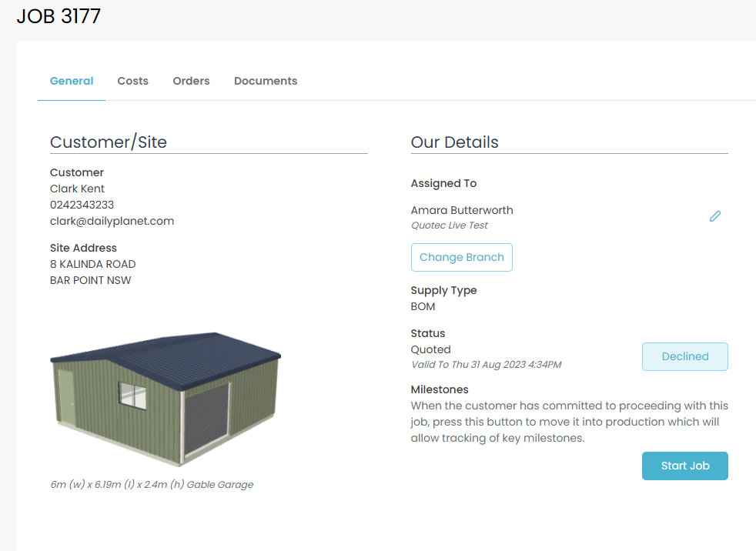The image size is (756, 551).
Task: Click the gable garage 3D preview image
Action: [166, 399]
